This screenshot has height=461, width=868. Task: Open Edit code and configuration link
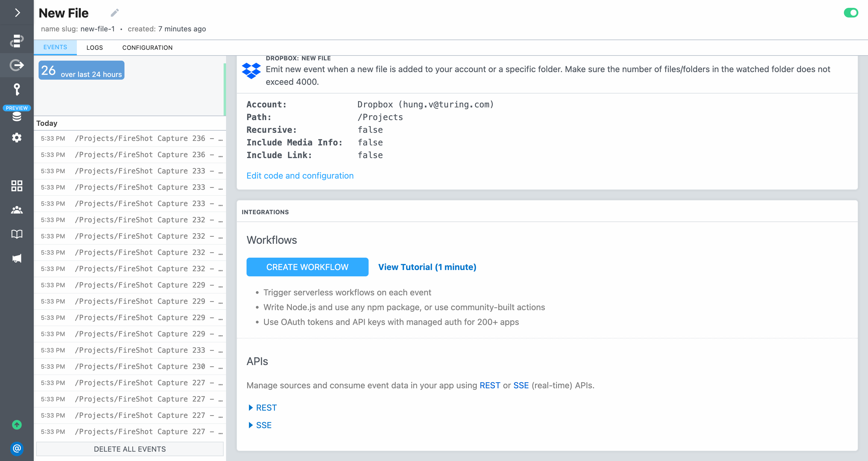tap(300, 175)
